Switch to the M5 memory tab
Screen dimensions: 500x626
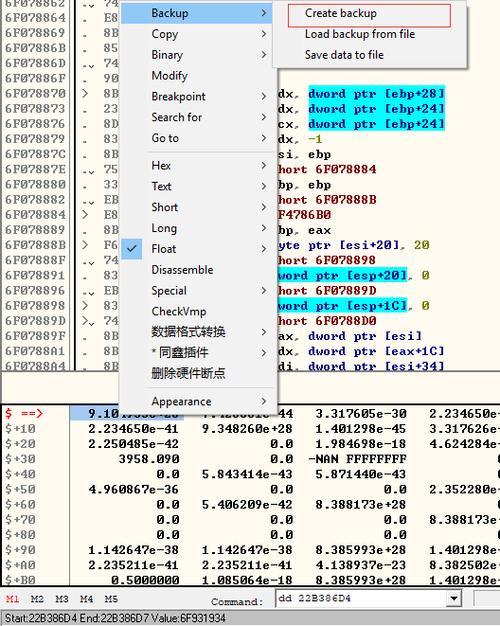111,599
